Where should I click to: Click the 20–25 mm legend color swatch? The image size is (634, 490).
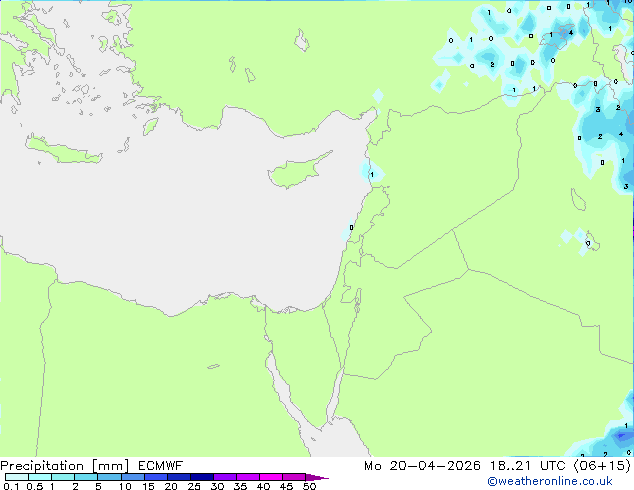[178, 477]
